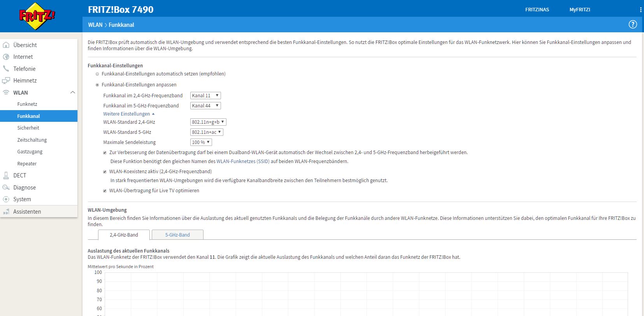The width and height of the screenshot is (644, 316).
Task: Collapse the WLAN sidebar menu
Action: coord(72,93)
